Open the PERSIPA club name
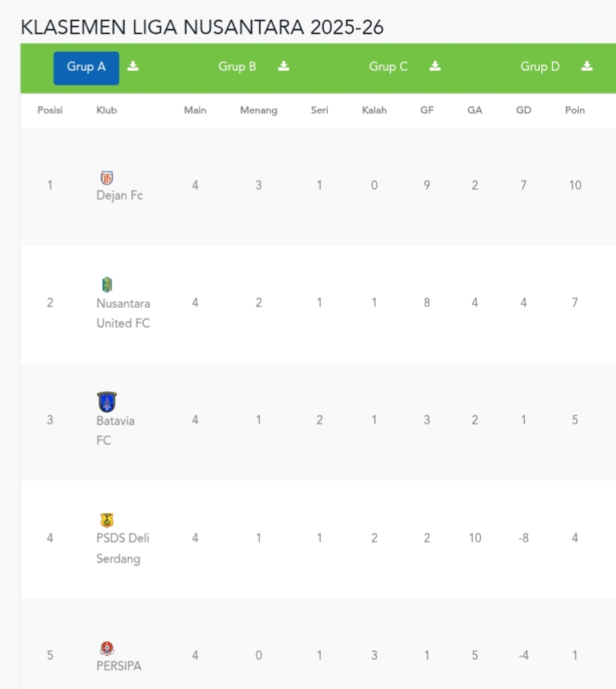The height and width of the screenshot is (689, 616). click(119, 666)
